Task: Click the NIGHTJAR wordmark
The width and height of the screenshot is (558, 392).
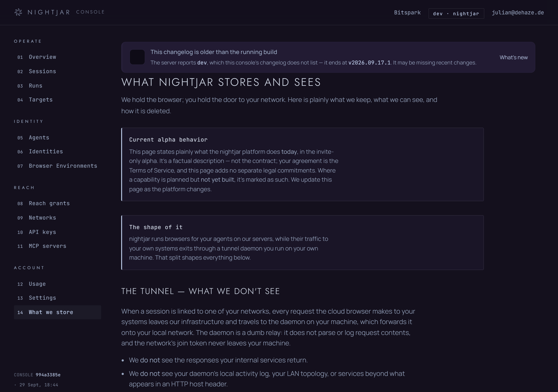Action: (x=49, y=12)
